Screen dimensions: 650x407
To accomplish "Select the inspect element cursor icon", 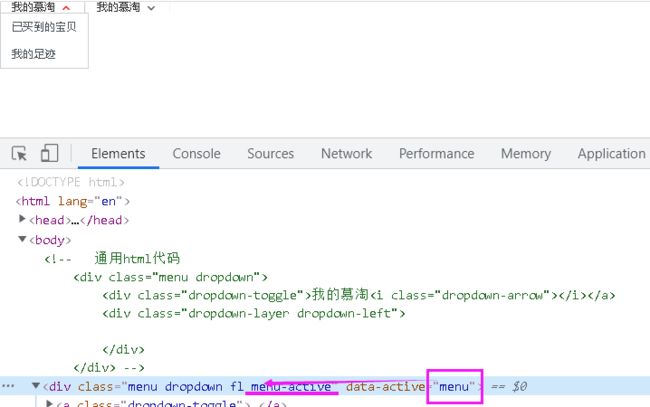I will (x=19, y=153).
